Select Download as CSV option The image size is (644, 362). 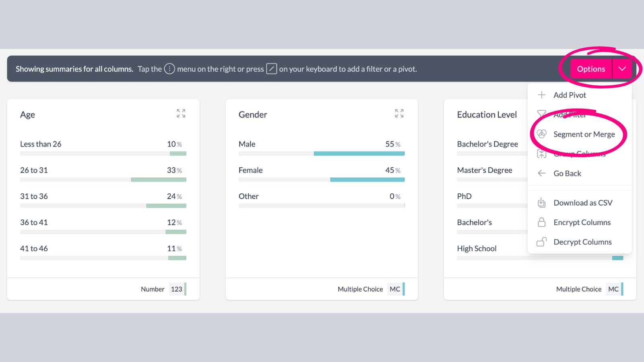[x=583, y=203]
